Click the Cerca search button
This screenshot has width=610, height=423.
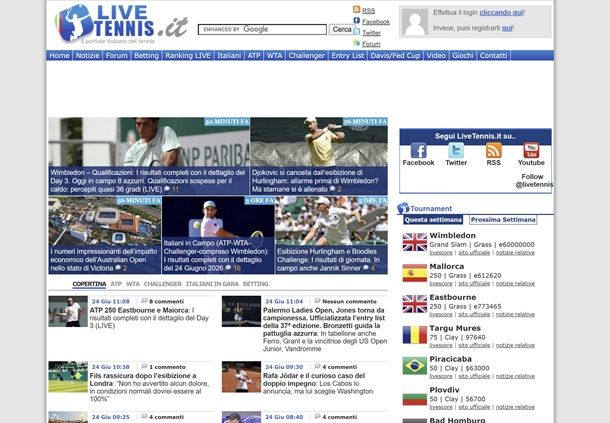pyautogui.click(x=342, y=29)
